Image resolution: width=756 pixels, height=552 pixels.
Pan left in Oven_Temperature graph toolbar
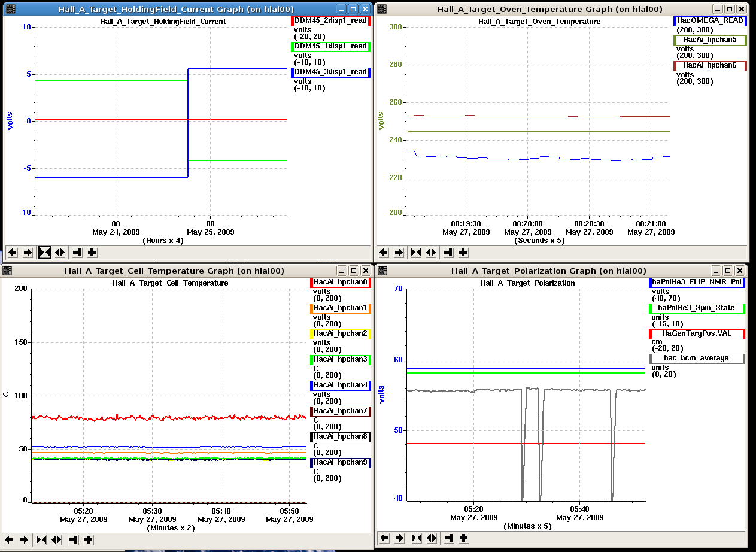384,252
